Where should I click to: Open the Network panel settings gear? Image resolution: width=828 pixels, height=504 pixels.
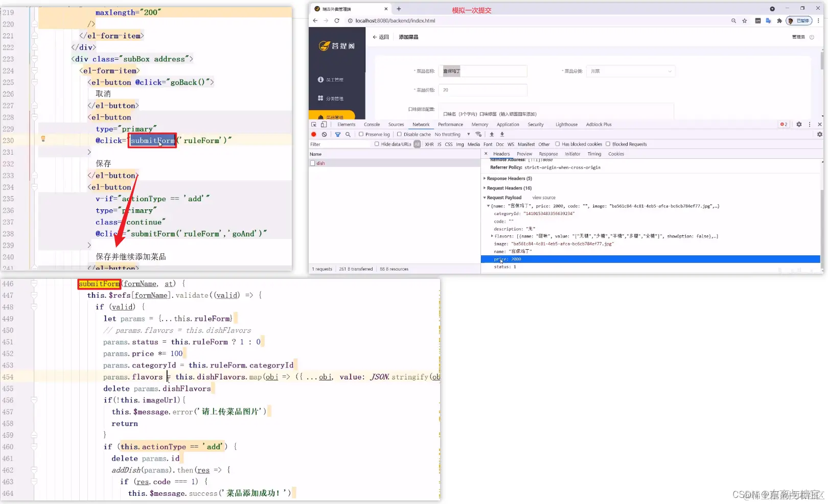point(820,135)
